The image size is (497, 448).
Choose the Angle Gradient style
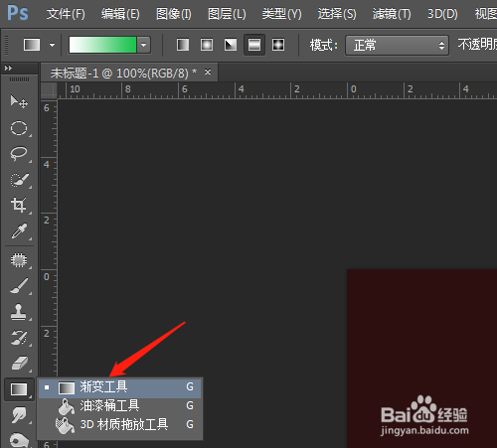231,45
